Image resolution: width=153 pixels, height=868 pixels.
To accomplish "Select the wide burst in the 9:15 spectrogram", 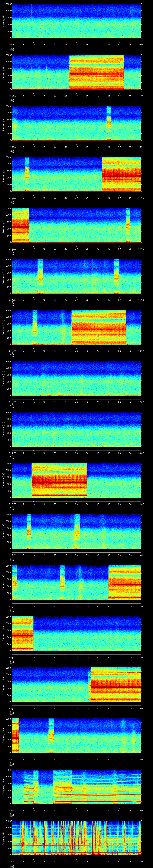I will (98, 327).
